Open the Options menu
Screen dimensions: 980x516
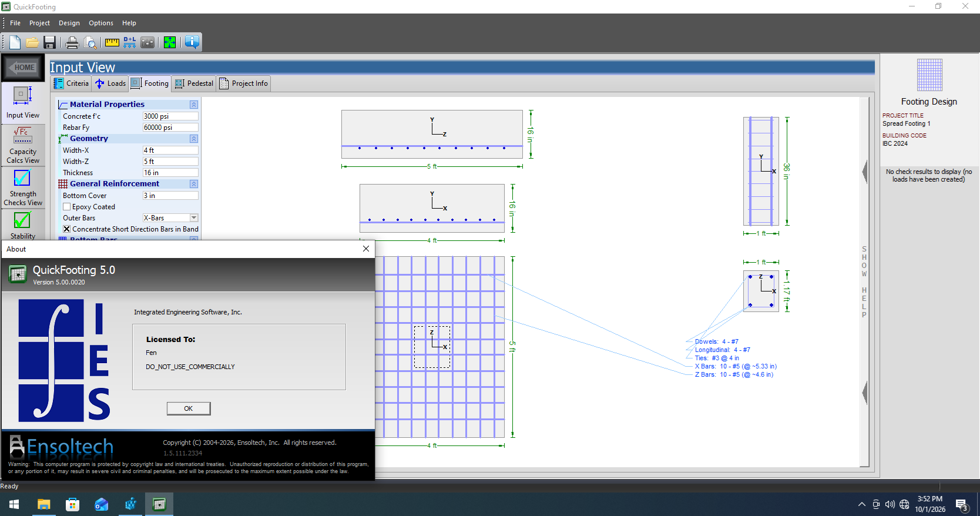[x=101, y=23]
